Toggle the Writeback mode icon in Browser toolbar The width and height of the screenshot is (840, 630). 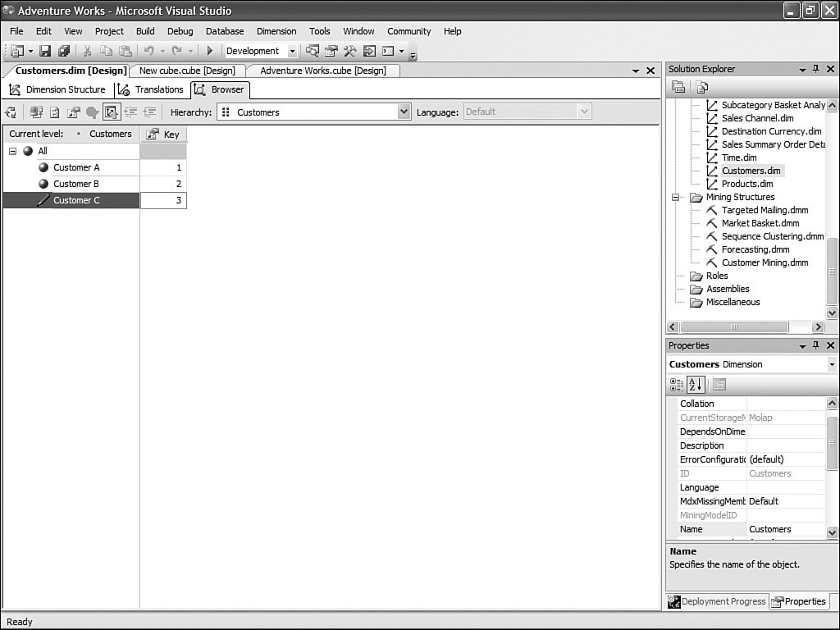[x=112, y=112]
